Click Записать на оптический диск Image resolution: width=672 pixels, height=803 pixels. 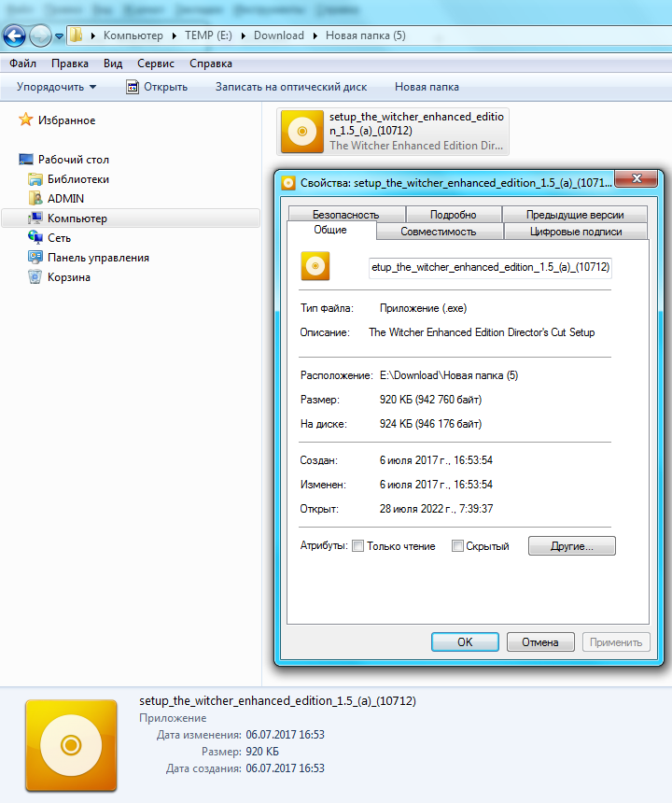pos(290,87)
